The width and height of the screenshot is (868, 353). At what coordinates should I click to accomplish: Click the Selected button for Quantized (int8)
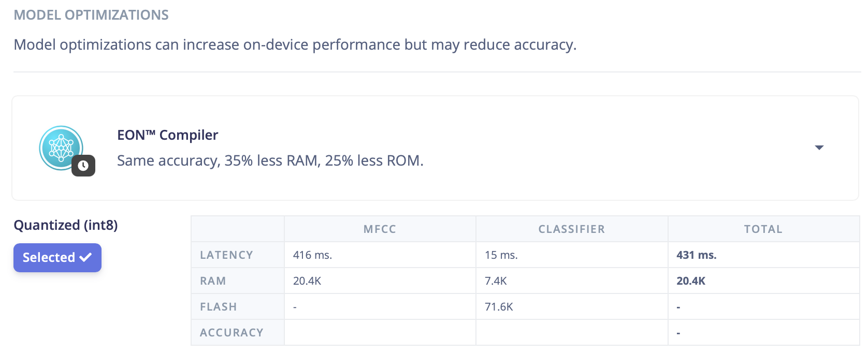(57, 257)
